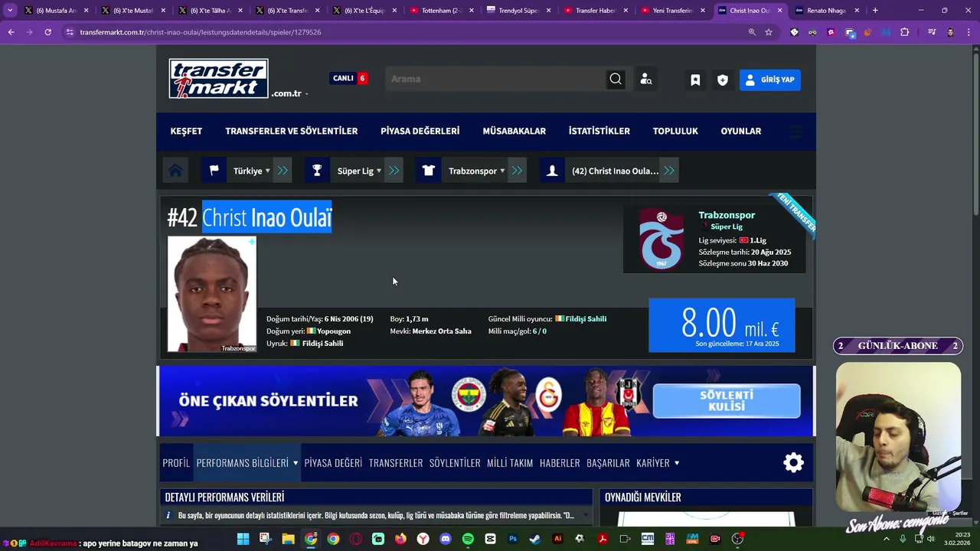The width and height of the screenshot is (980, 551).
Task: Open the Fildişi Sahili national team link
Action: [586, 319]
